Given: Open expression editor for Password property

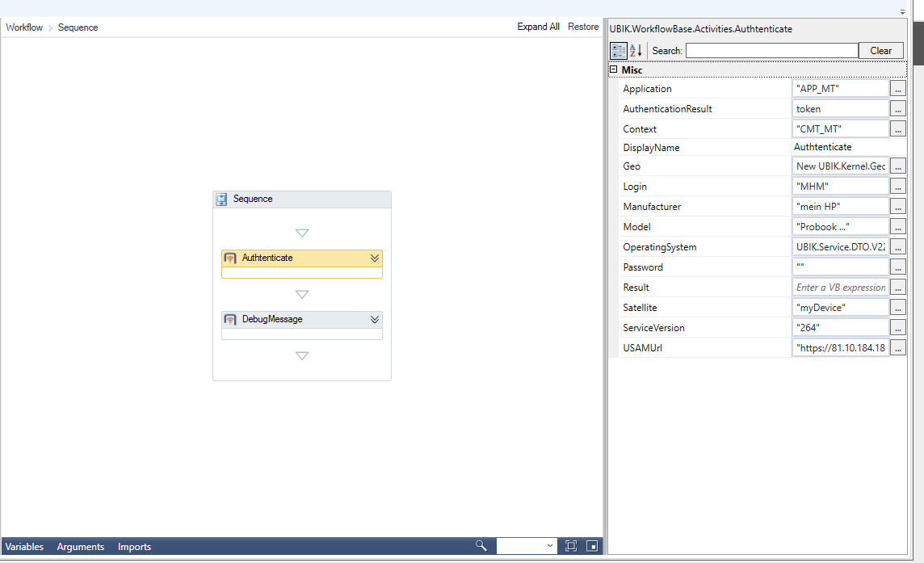Looking at the screenshot, I should (897, 267).
